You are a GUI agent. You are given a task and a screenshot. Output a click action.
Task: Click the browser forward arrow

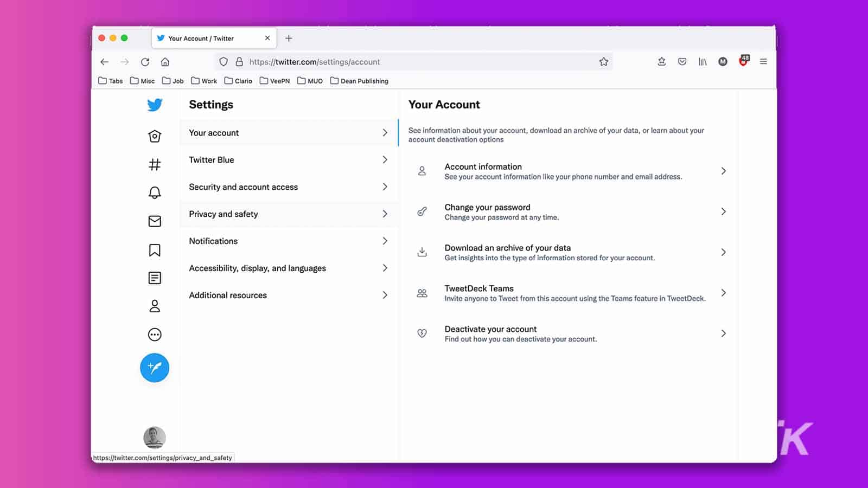pyautogui.click(x=125, y=62)
